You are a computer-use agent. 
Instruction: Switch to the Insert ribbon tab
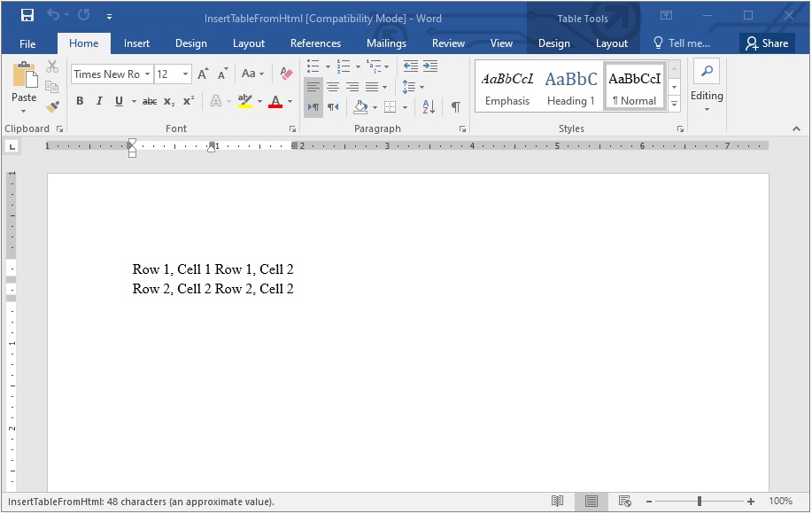136,43
